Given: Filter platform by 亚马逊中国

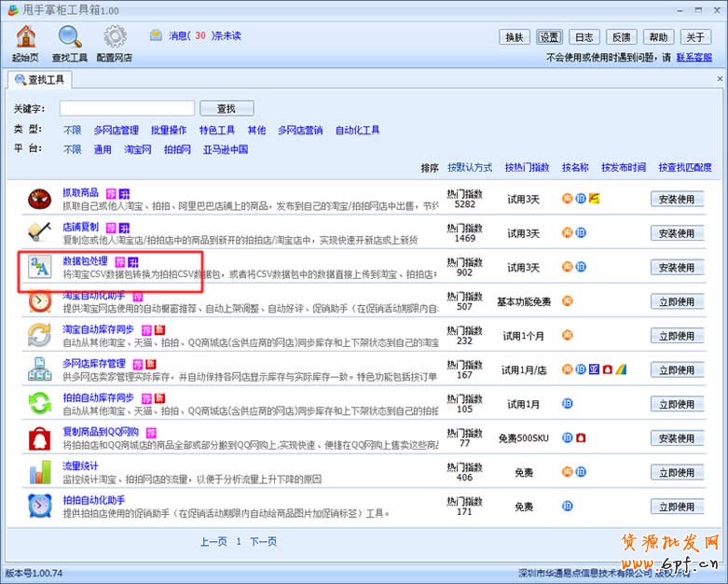Looking at the screenshot, I should point(226,149).
